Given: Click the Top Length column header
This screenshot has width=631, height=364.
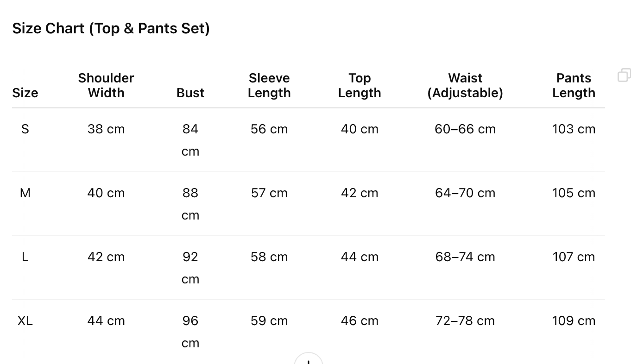Looking at the screenshot, I should point(360,85).
